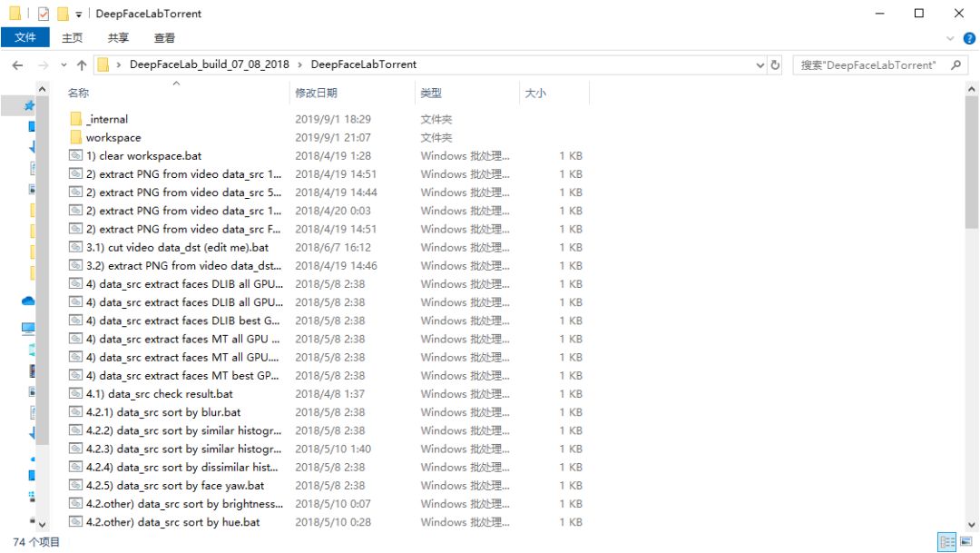Open recent locations dropdown arrow

[64, 65]
